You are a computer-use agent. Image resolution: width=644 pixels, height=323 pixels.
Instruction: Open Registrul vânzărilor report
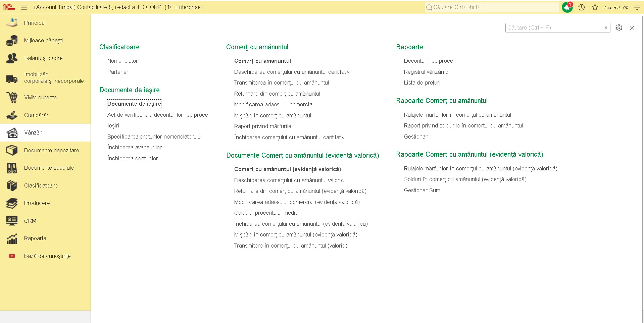[427, 72]
